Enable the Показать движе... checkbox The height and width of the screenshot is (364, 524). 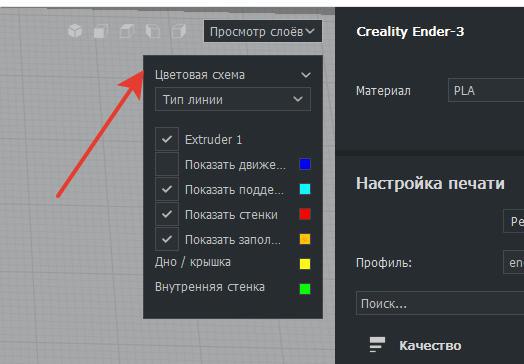[167, 164]
